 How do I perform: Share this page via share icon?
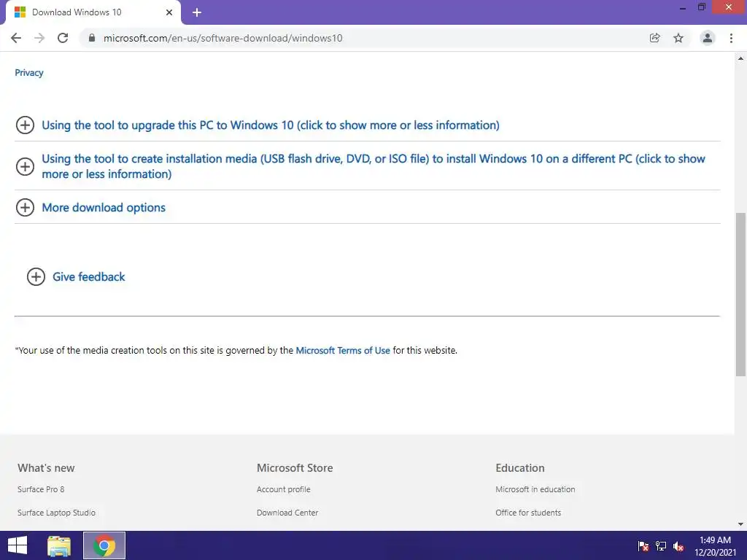[x=655, y=38]
